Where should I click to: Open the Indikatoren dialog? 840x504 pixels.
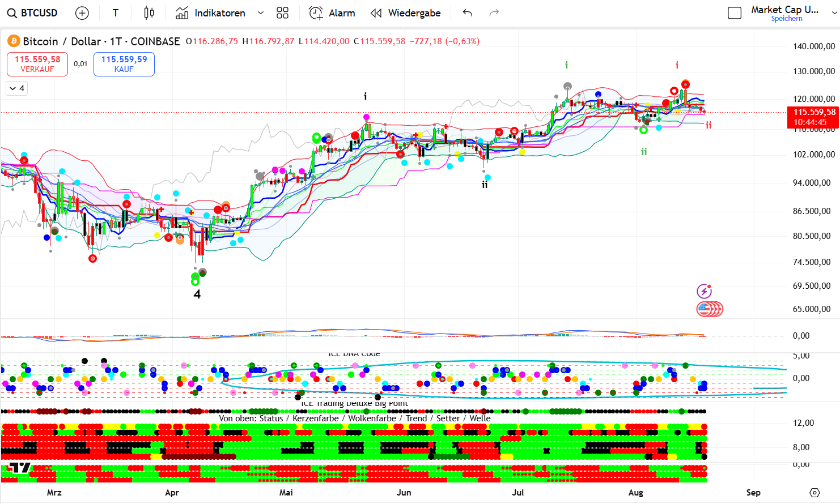pos(211,13)
